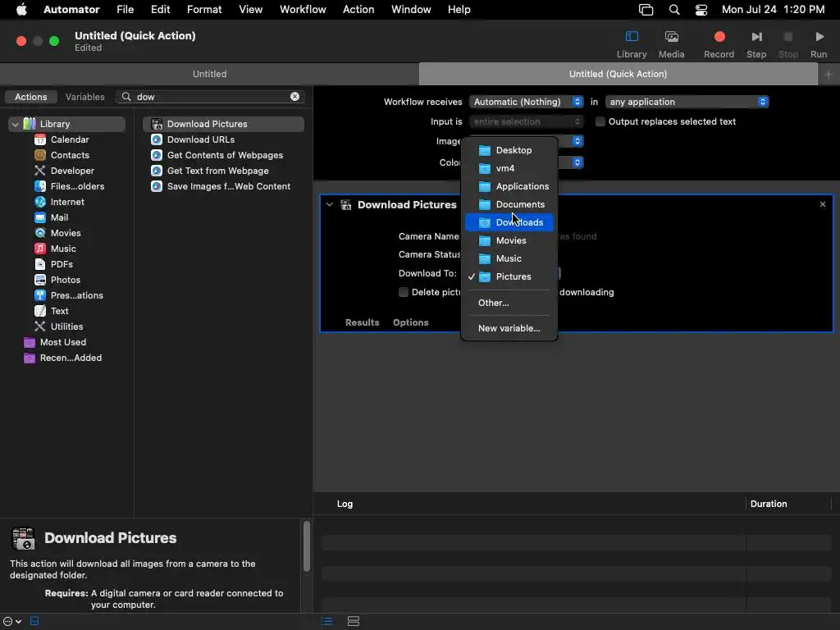Open the Most Used smart group
Image resolution: width=840 pixels, height=630 pixels.
(x=62, y=342)
